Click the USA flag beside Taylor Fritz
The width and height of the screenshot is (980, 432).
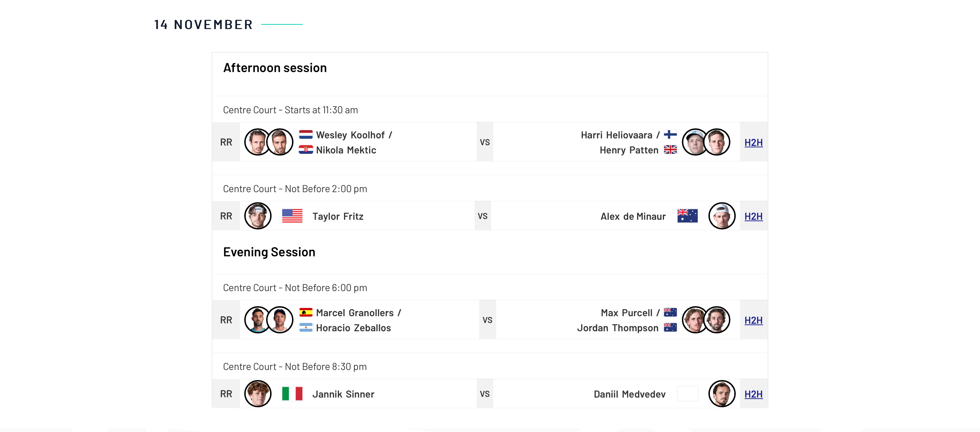click(292, 215)
